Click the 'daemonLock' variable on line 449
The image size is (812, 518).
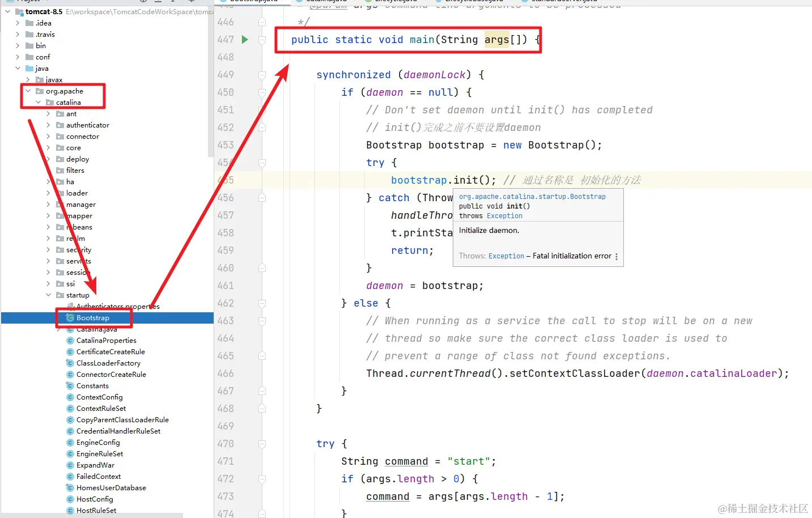[x=435, y=75]
